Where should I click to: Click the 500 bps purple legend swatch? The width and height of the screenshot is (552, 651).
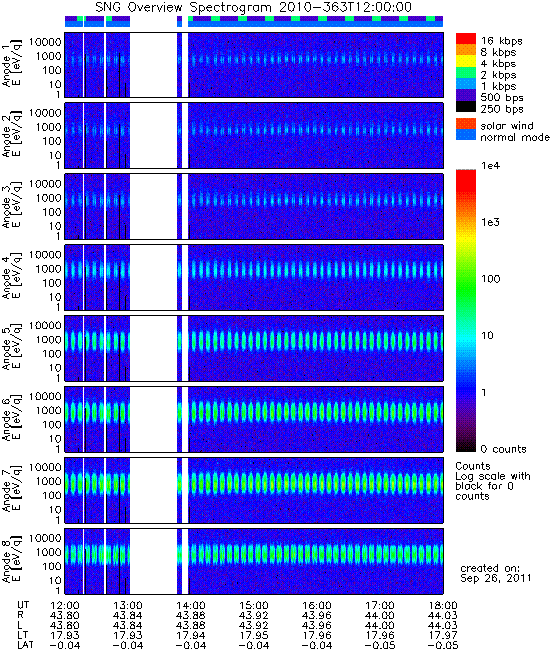pos(466,95)
